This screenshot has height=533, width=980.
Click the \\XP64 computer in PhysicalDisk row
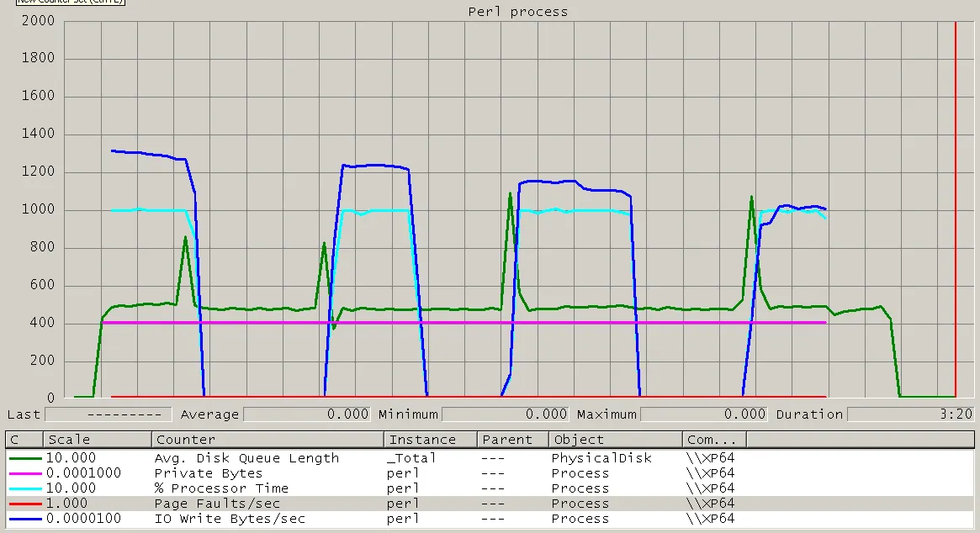tap(710, 458)
